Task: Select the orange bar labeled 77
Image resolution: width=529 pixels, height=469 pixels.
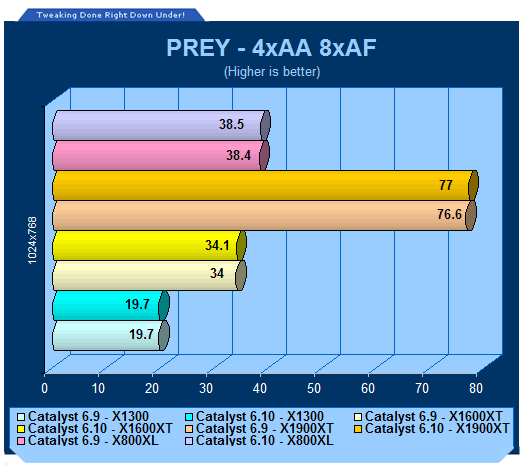Action: point(265,186)
